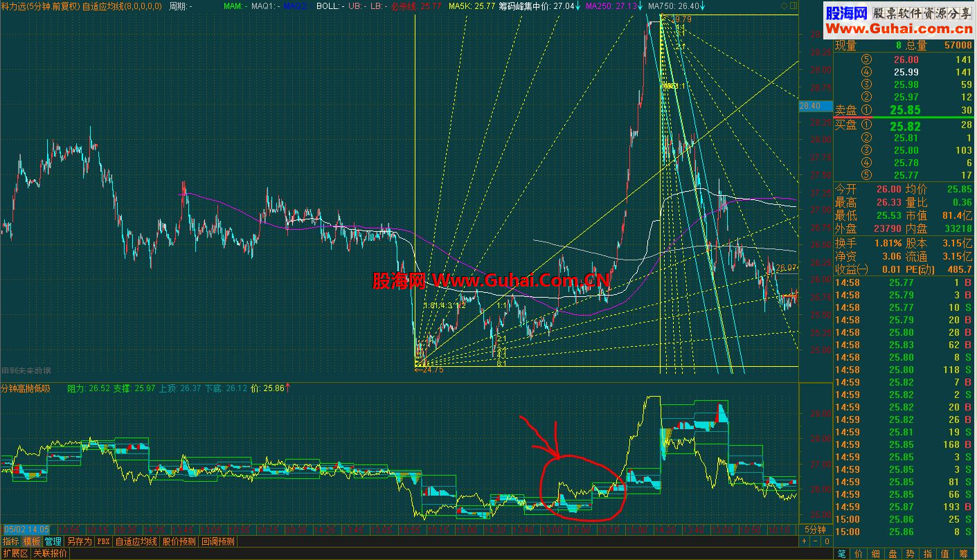The width and height of the screenshot is (977, 560).
Task: Open the 关联报价 related quotes tab
Action: [51, 553]
